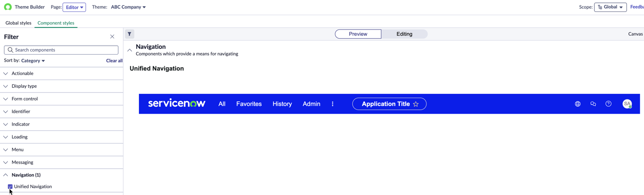The image size is (644, 195).
Task: Expand the Identifier category
Action: pyautogui.click(x=62, y=111)
